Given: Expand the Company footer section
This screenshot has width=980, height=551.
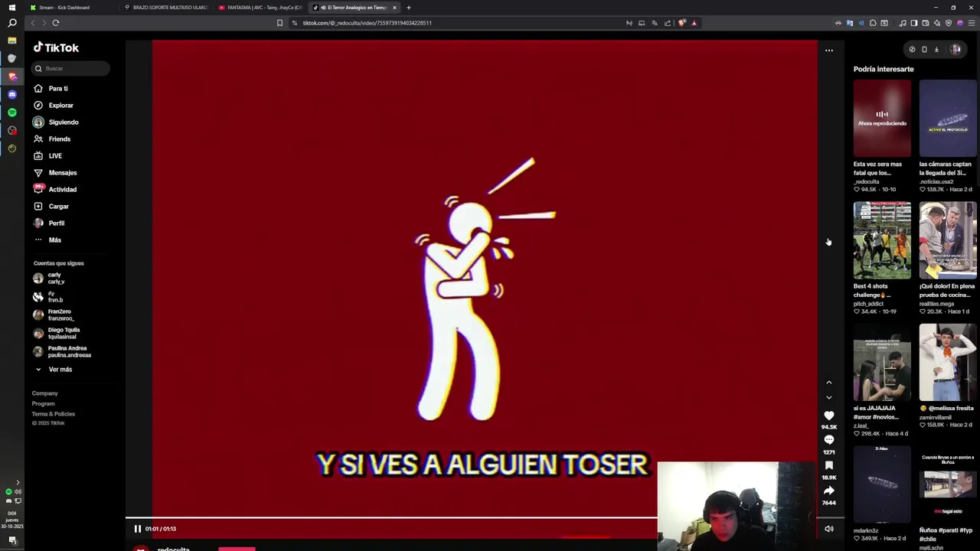Looking at the screenshot, I should click(x=44, y=393).
